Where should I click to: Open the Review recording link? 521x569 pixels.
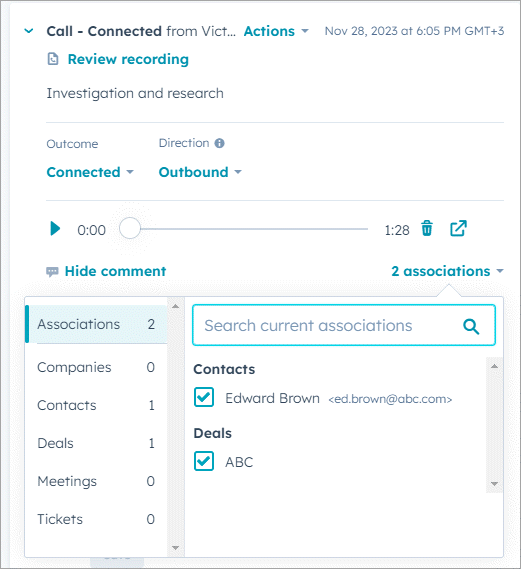pos(128,59)
